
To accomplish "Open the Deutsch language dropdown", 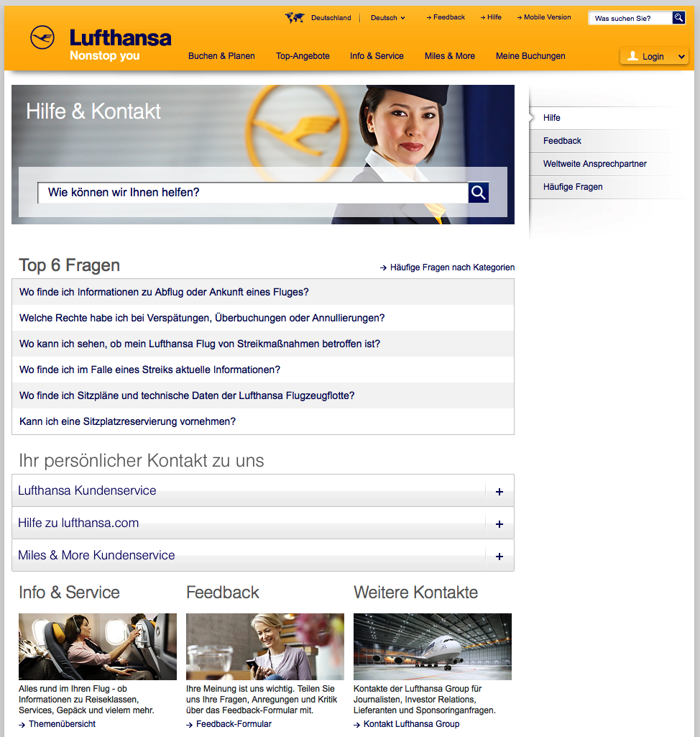I will (x=388, y=18).
